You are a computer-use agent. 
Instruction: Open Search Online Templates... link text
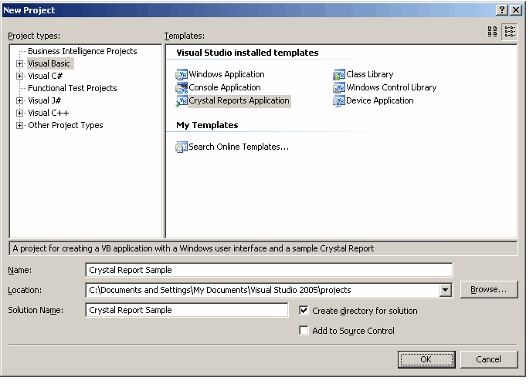tap(238, 147)
